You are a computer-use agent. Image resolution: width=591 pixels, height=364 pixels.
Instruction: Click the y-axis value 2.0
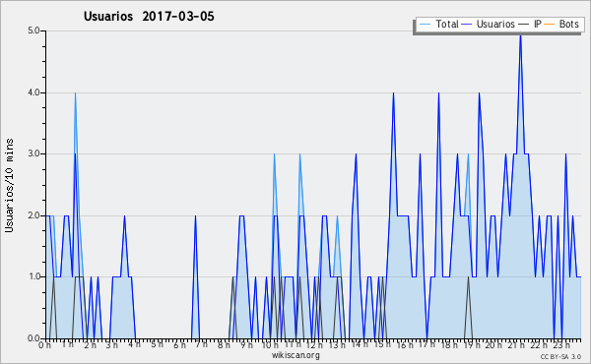coord(33,215)
